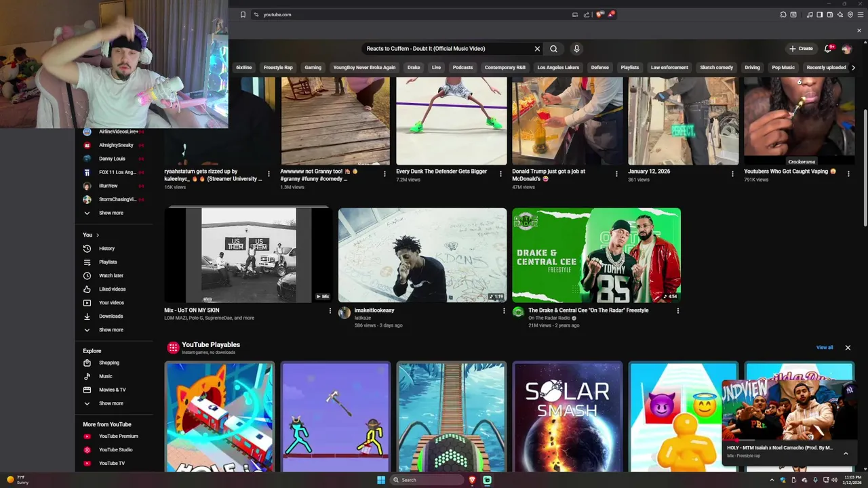The image size is (868, 488).
Task: Open Movies & TV under Explore
Action: [112, 390]
